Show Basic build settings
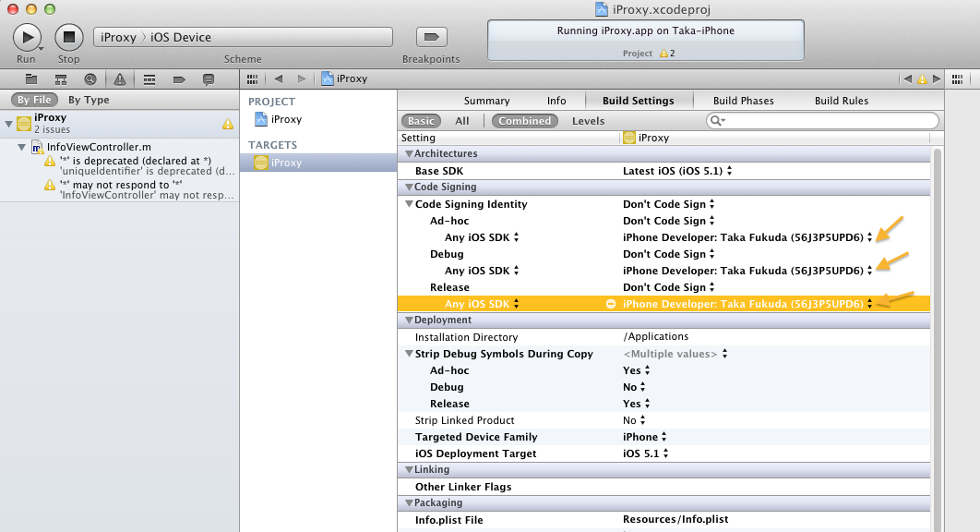Viewport: 980px width, 532px height. pyautogui.click(x=421, y=121)
